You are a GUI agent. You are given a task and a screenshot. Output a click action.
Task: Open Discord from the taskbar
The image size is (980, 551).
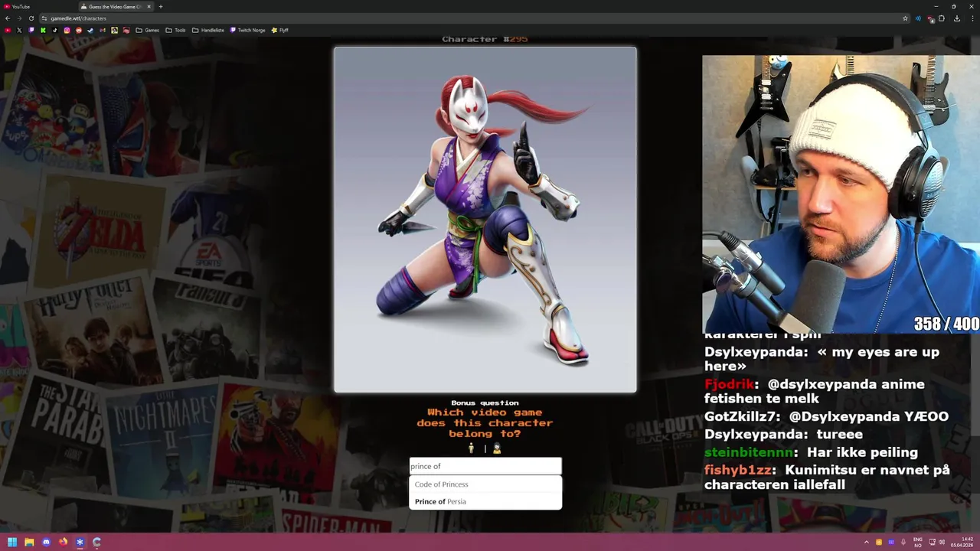point(46,542)
